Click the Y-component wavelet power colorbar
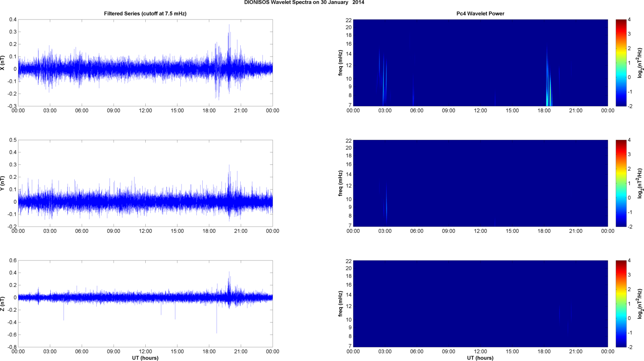 pos(621,183)
